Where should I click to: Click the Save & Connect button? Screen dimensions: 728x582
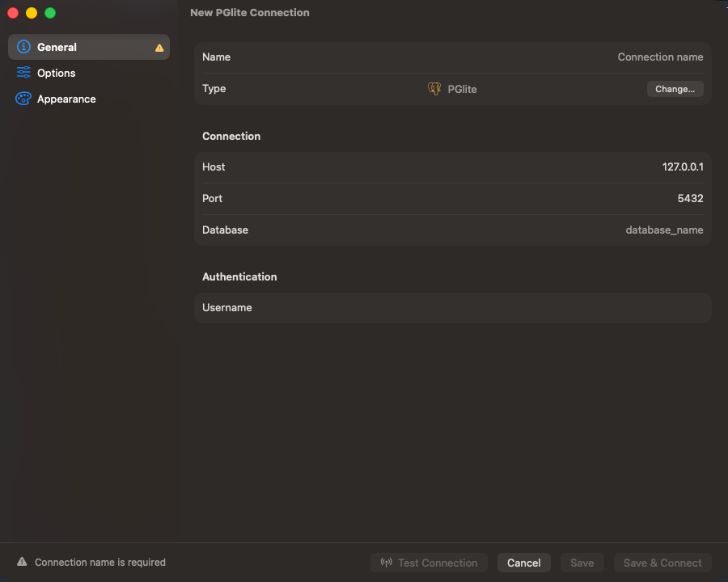[x=662, y=563]
